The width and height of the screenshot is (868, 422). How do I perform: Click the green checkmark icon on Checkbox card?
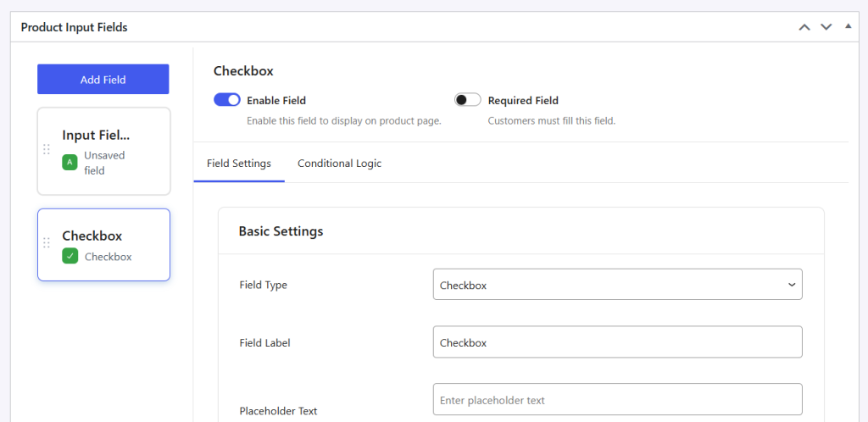tap(70, 256)
